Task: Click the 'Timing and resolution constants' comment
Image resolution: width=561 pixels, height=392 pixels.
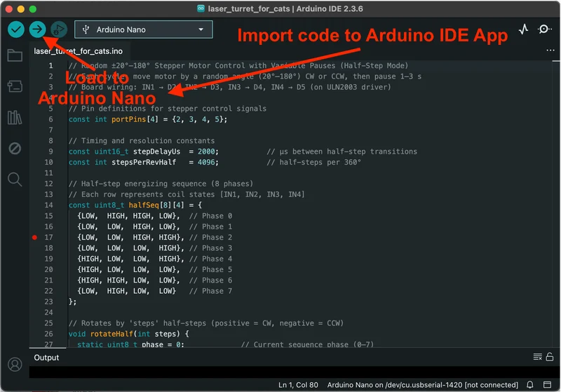Action: pyautogui.click(x=142, y=141)
